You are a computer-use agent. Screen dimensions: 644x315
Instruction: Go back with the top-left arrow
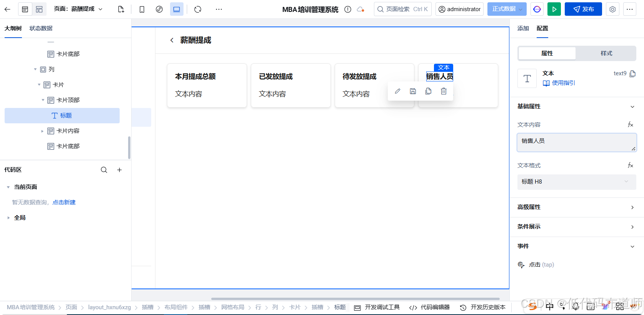[7, 9]
